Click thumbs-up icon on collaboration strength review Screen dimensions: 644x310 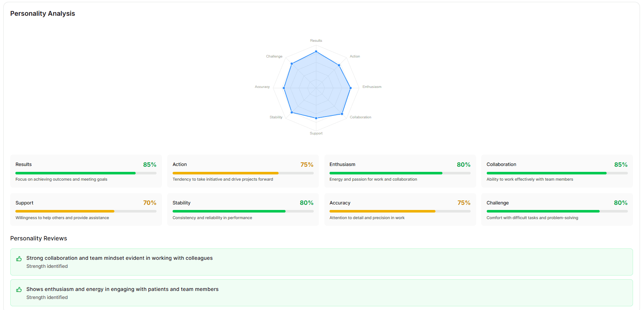[x=19, y=259]
